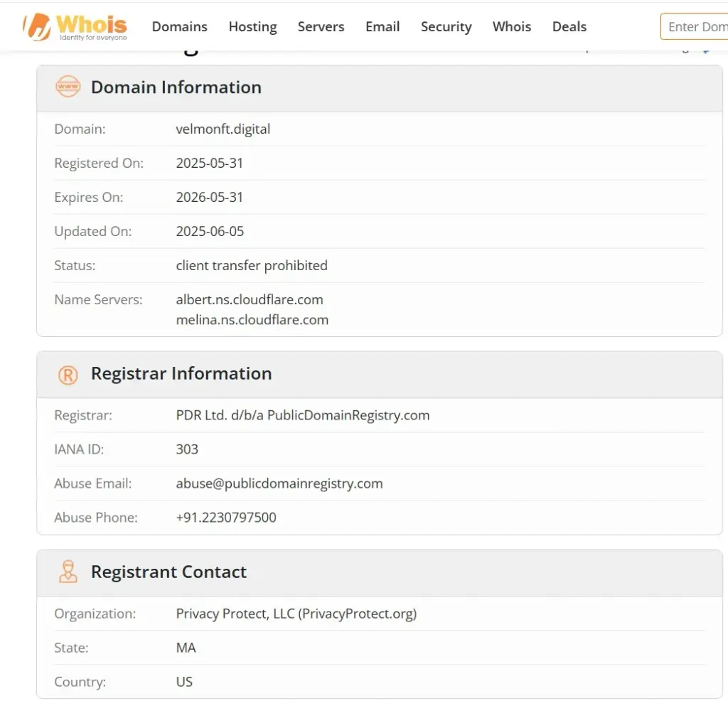Click the Domain Information www globe icon
728x706 pixels.
coord(68,86)
